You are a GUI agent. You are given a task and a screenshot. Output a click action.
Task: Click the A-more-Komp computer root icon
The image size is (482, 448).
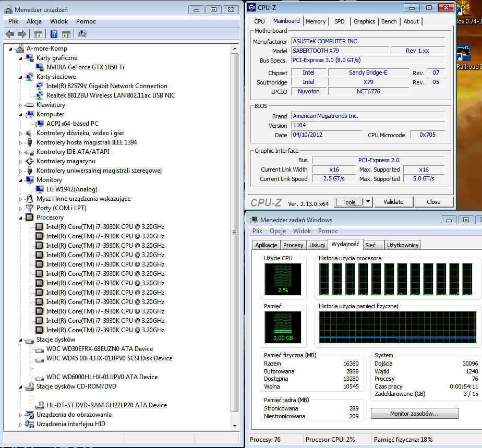pos(20,49)
